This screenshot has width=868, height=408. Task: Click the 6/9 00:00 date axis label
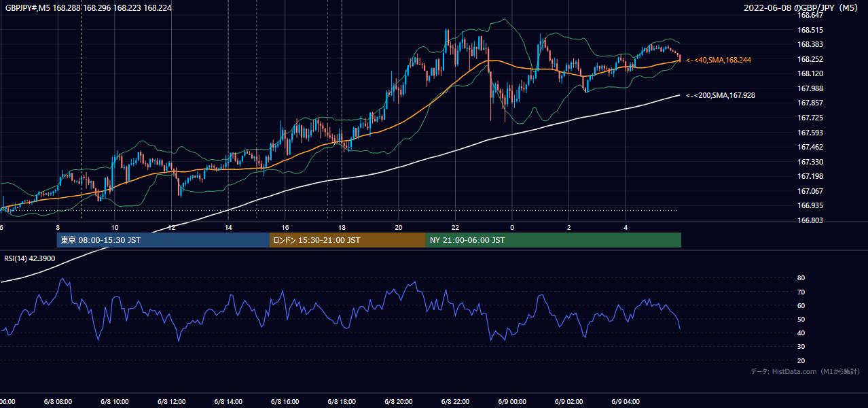[x=512, y=402]
